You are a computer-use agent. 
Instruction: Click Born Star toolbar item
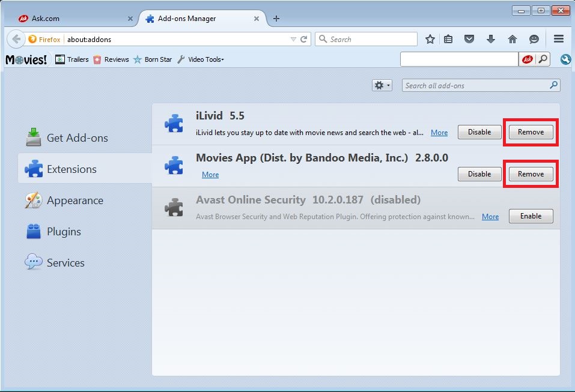click(153, 59)
